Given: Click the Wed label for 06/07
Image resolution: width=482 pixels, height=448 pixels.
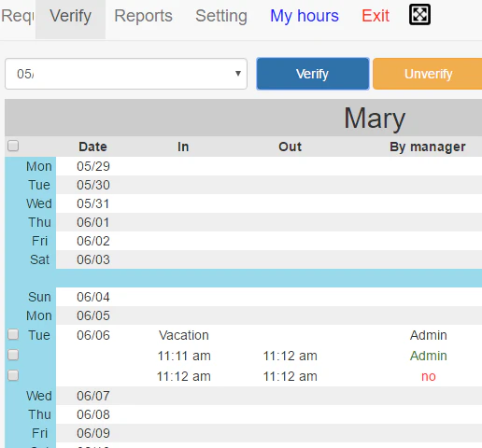Looking at the screenshot, I should pos(39,396).
